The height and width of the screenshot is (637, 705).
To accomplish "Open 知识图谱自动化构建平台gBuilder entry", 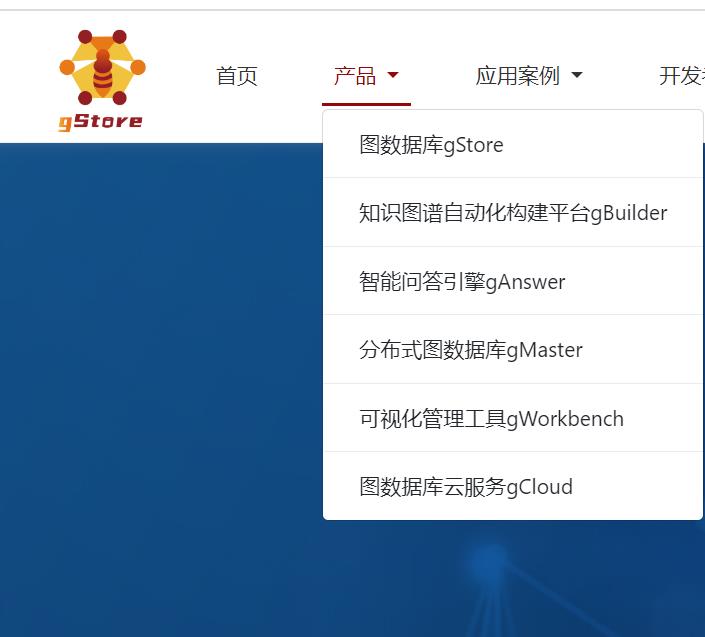I will 513,213.
